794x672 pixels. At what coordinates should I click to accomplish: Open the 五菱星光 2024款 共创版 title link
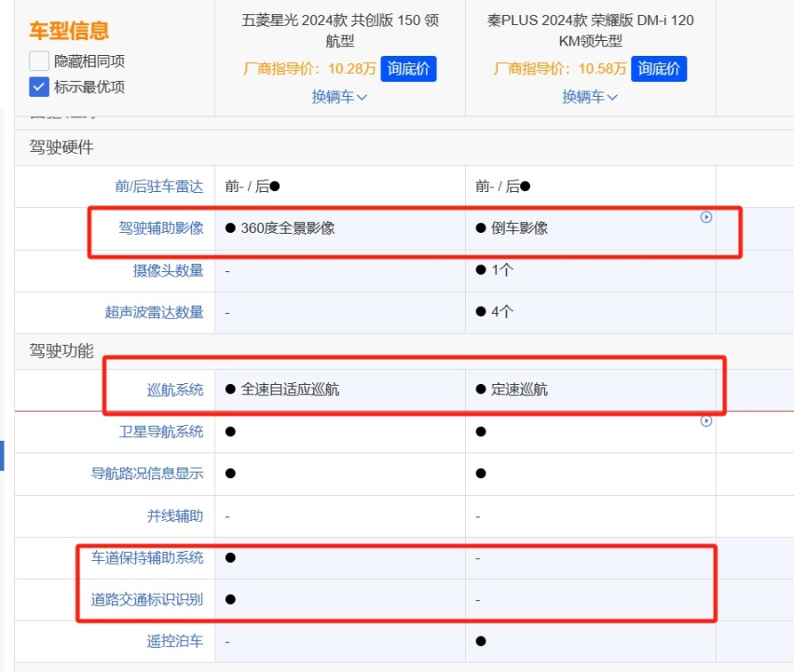tap(340, 31)
